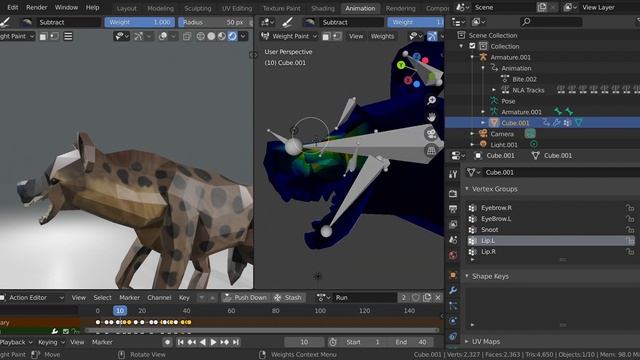Screen dimensions: 640x360
Task: Open the World properties tab icon
Action: coord(453,256)
